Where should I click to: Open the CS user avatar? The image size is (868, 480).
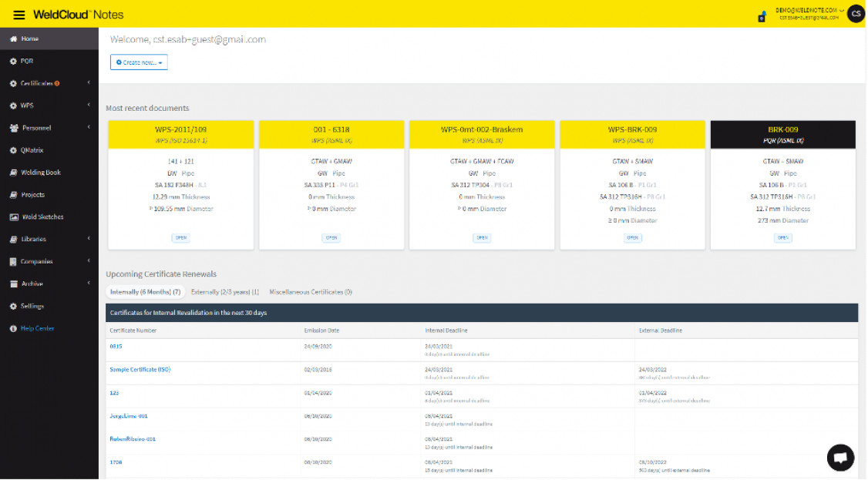856,13
